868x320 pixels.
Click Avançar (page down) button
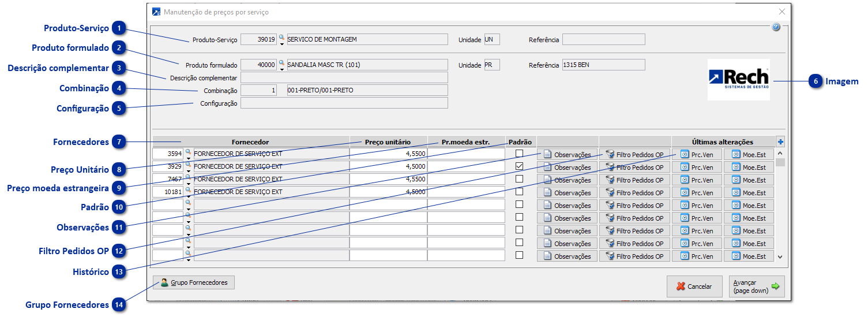tap(757, 286)
